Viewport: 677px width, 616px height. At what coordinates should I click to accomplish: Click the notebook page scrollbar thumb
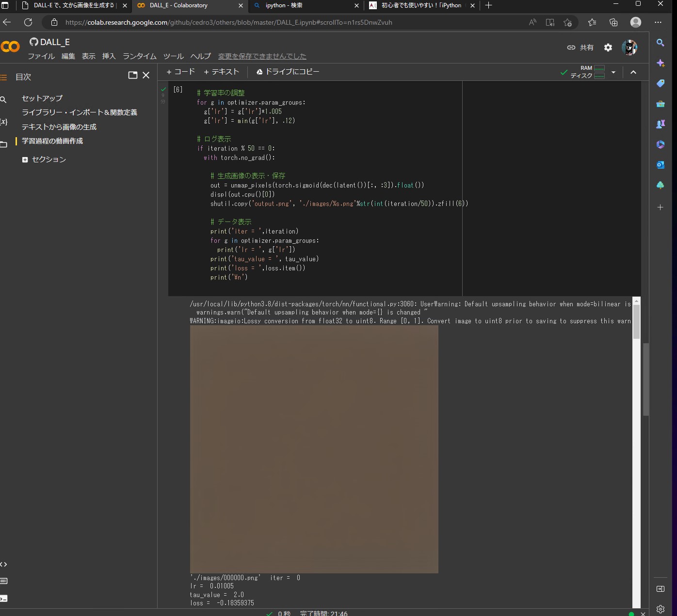click(x=646, y=379)
